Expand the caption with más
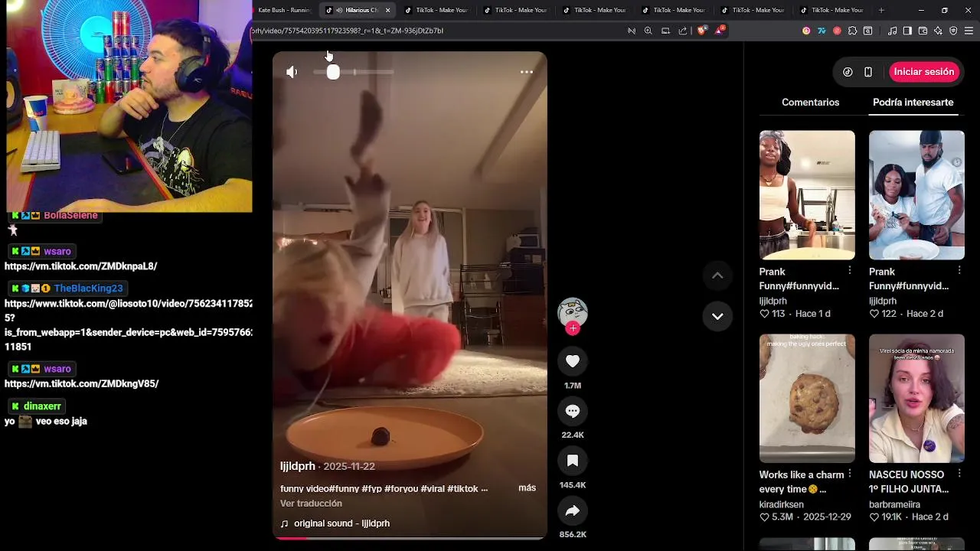This screenshot has height=551, width=980. pos(527,487)
